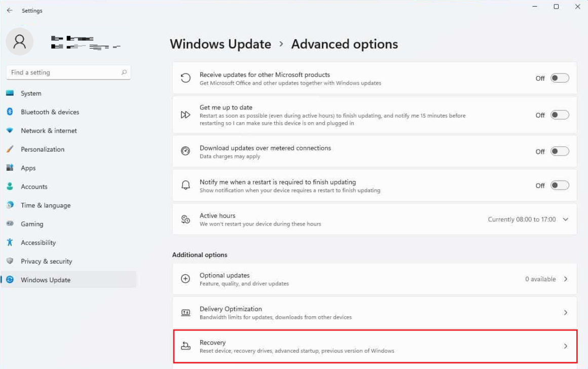Click the back arrow in Settings

coord(9,10)
